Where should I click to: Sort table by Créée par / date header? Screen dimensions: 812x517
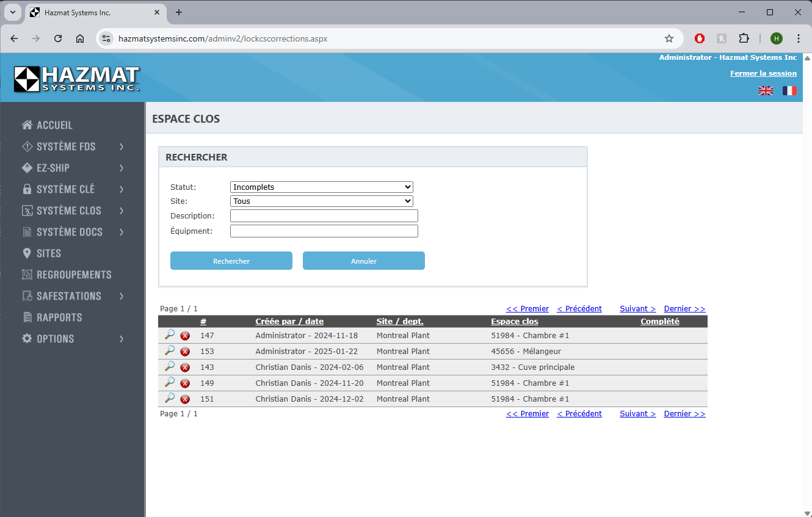289,322
